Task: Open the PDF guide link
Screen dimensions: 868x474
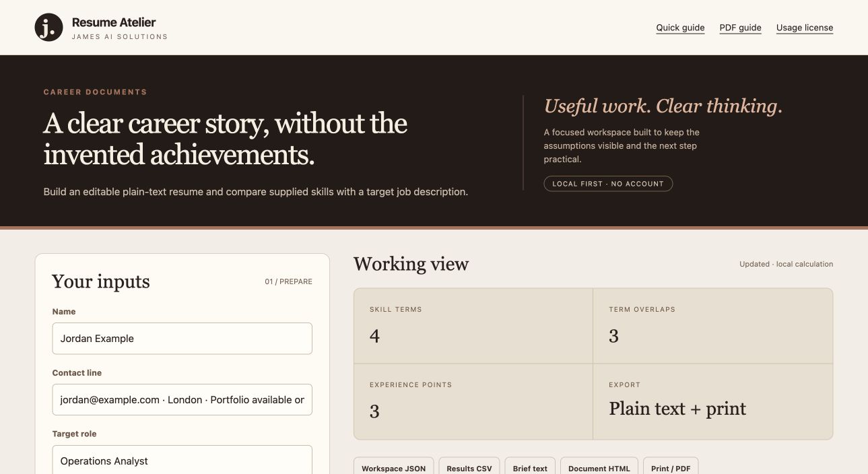Action: 740,28
